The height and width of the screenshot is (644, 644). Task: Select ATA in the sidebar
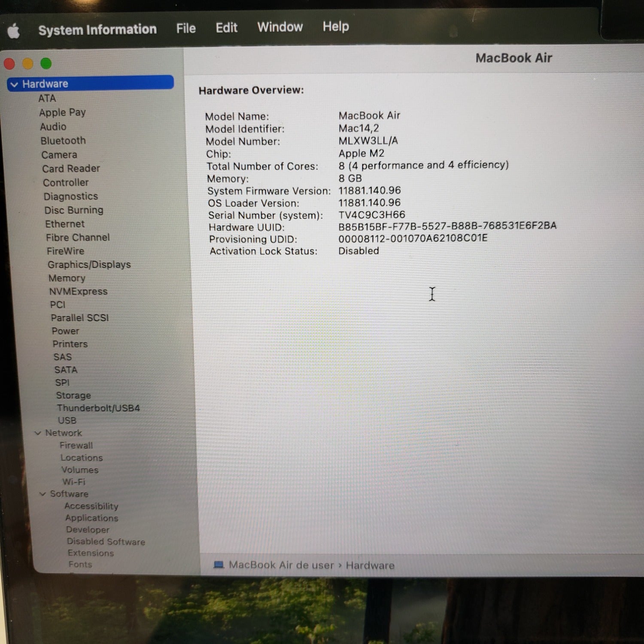pos(47,98)
